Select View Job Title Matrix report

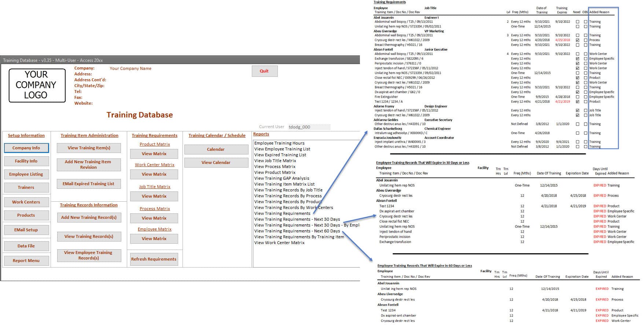pyautogui.click(x=275, y=161)
